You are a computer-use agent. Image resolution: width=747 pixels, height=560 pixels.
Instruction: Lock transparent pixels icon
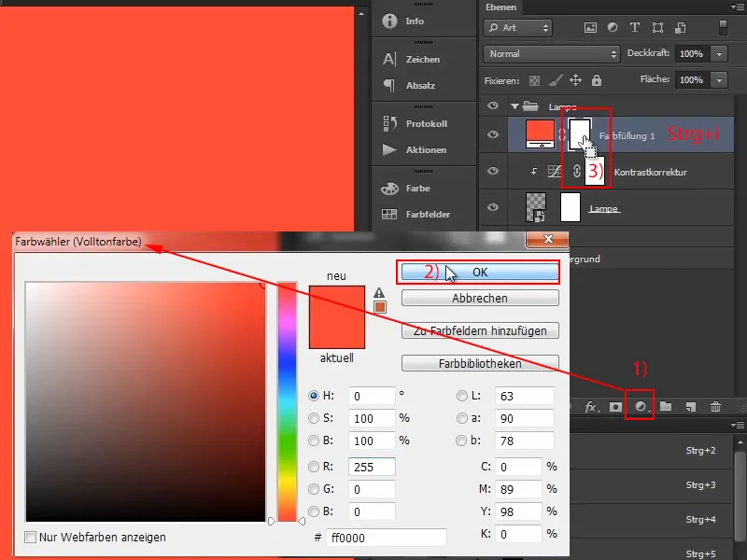(x=534, y=80)
